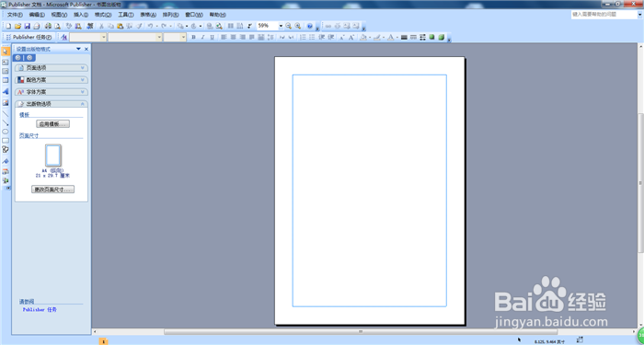Open the 文件(F) menu
This screenshot has height=345, width=644.
click(15, 15)
